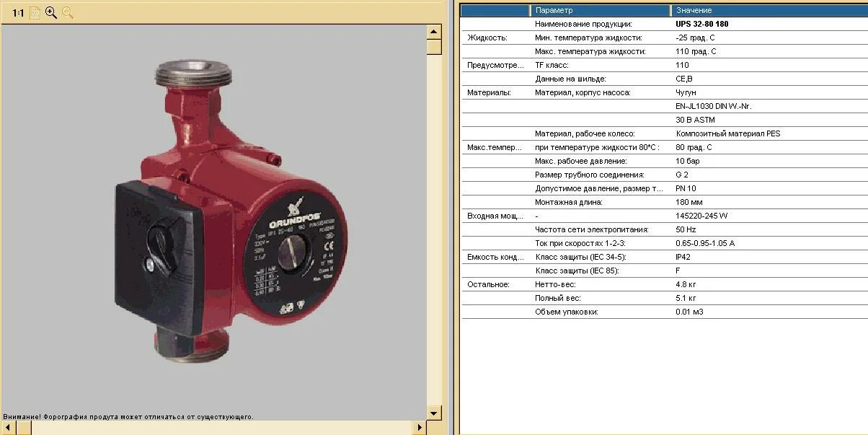Viewport: 868px width, 435px height.
Task: Select the IP42 protection class value
Action: 683,257
